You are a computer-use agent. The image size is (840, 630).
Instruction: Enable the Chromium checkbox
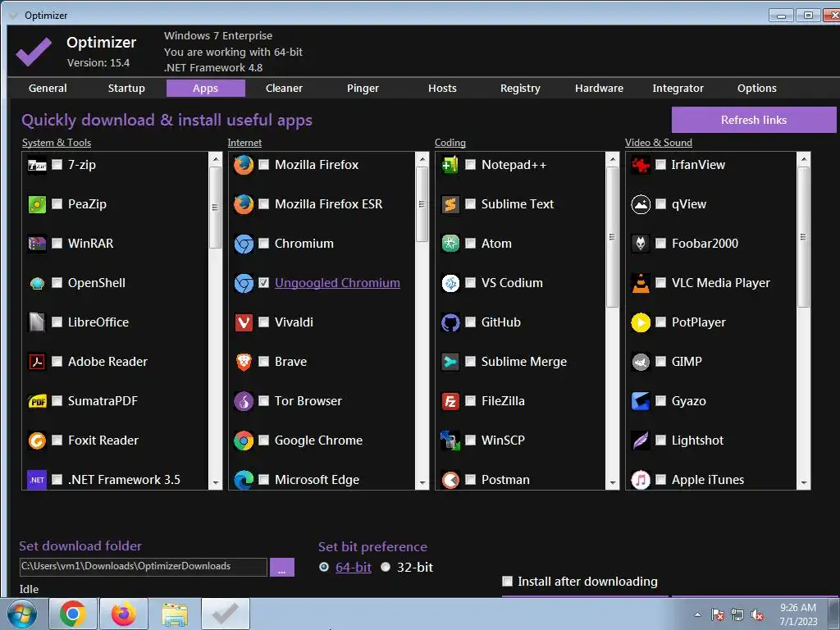[x=263, y=243]
